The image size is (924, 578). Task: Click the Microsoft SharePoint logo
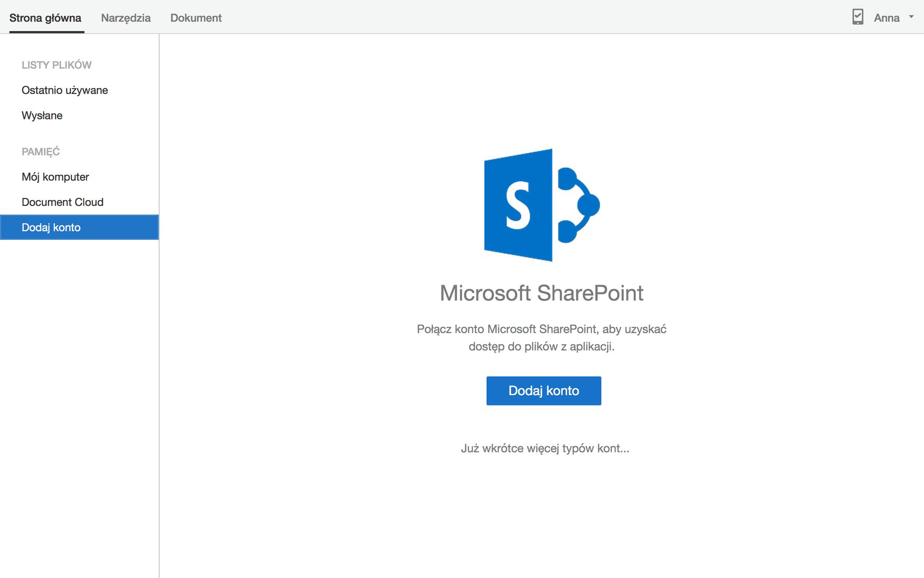point(542,205)
